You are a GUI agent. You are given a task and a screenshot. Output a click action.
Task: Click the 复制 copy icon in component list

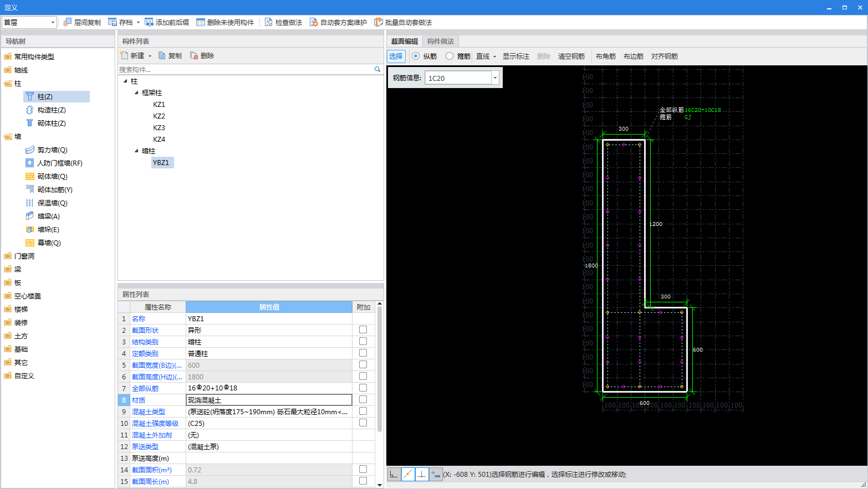(162, 55)
